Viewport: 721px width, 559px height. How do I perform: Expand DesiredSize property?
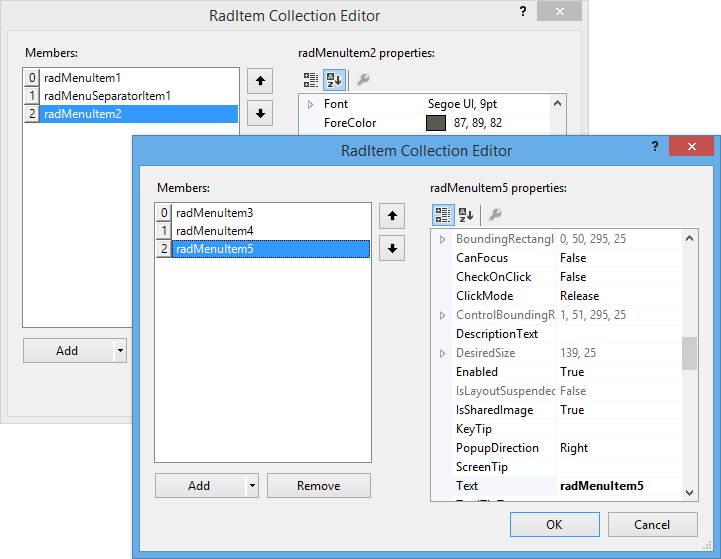442,353
